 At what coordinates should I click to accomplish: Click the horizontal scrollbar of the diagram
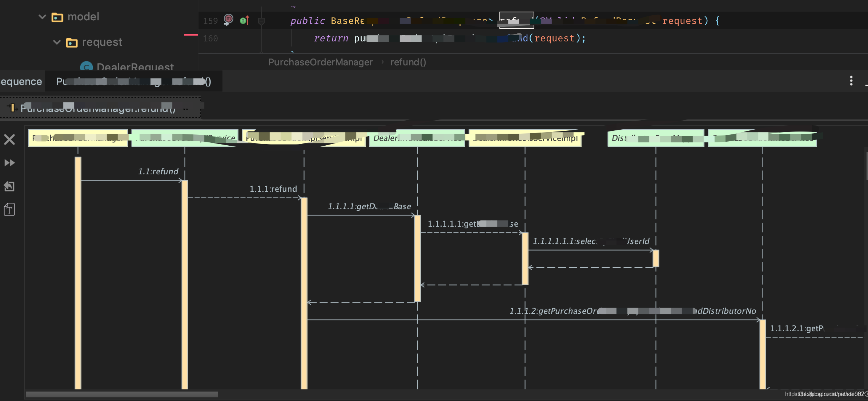122,394
